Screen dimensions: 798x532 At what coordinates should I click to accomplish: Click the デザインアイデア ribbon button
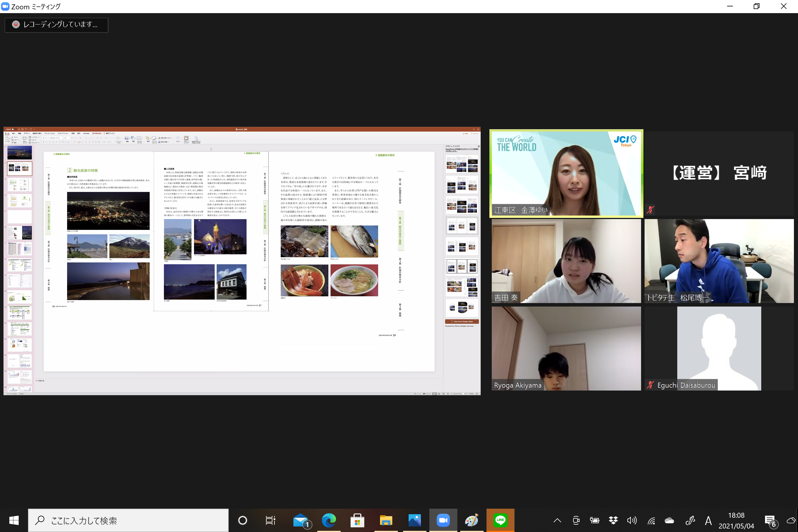[x=186, y=139]
